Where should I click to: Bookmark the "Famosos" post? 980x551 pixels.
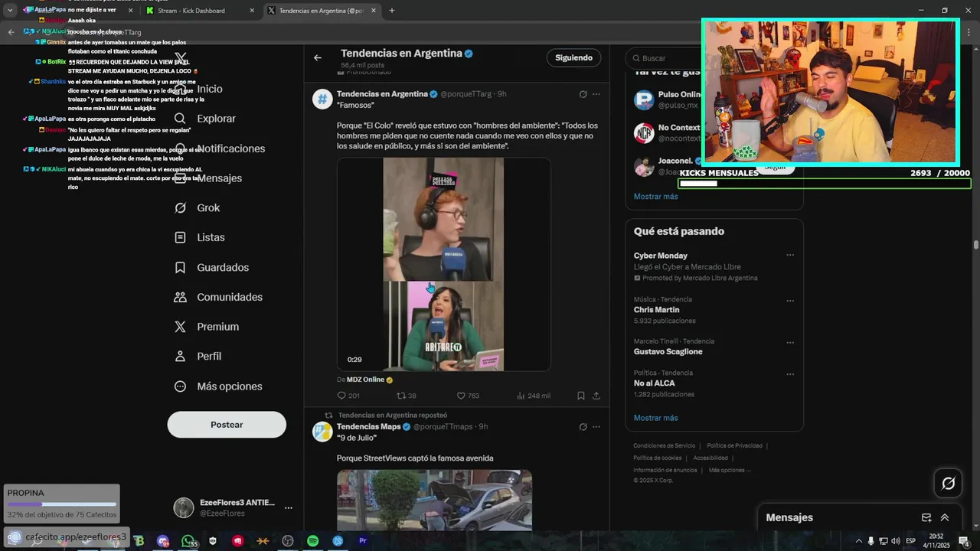tap(581, 396)
